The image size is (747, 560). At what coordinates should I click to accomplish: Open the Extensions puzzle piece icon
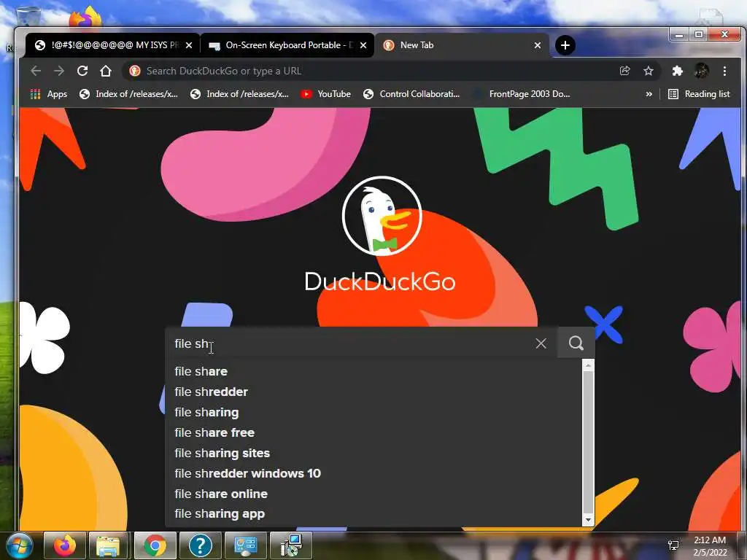[x=678, y=71]
